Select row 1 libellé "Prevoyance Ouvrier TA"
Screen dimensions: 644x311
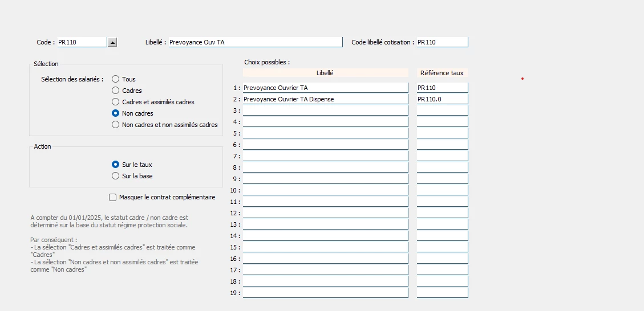click(x=325, y=88)
